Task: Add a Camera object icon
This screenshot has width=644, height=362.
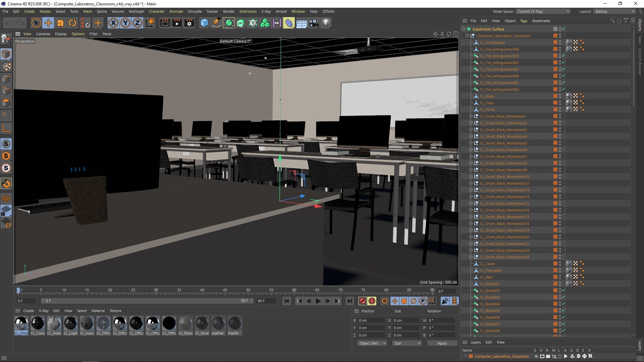Action: (314, 23)
